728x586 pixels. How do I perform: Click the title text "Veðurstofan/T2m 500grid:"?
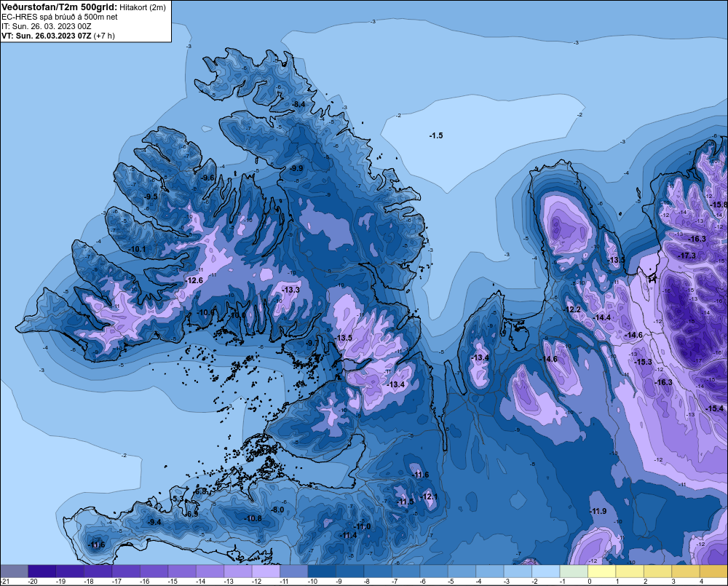coord(60,7)
